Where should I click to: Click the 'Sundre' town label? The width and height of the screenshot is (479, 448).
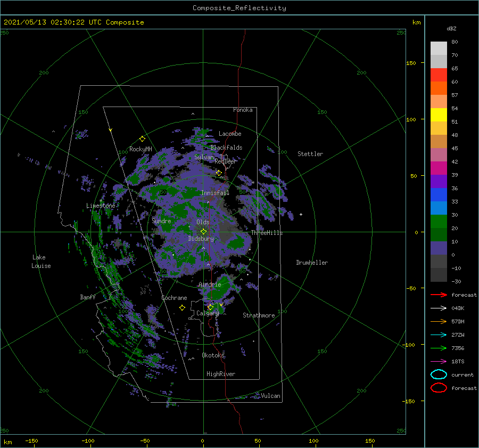point(161,221)
